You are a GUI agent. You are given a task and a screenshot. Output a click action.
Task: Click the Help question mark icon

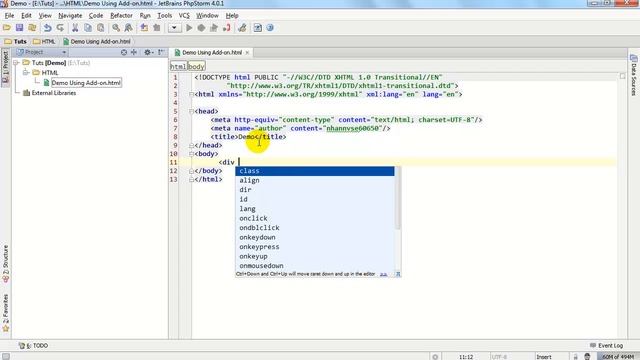click(270, 28)
